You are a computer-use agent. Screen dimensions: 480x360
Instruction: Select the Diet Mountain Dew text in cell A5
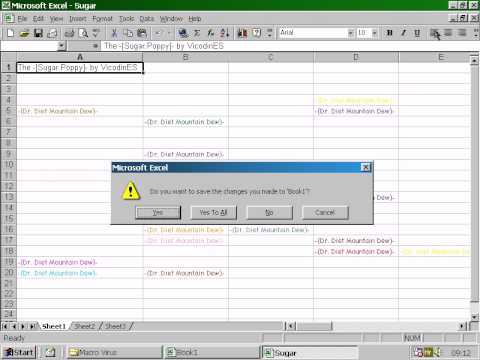point(58,111)
